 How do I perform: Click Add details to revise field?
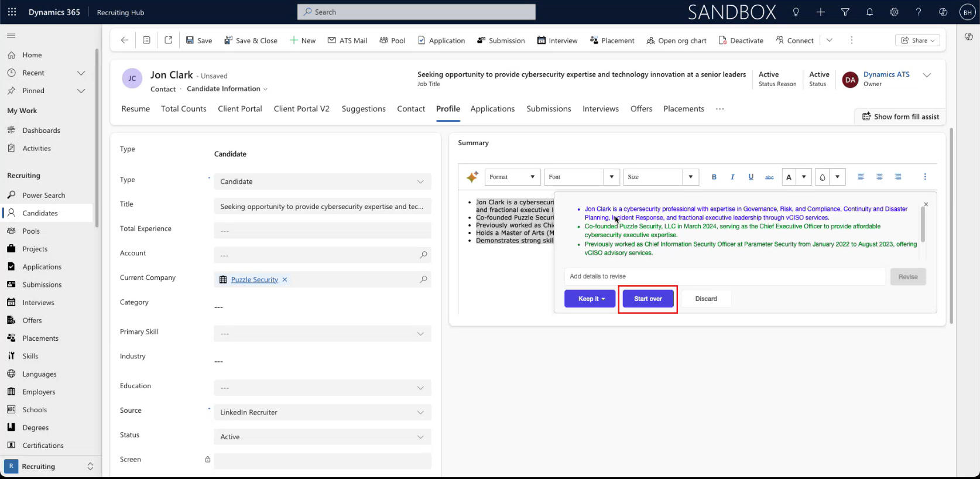click(x=725, y=276)
